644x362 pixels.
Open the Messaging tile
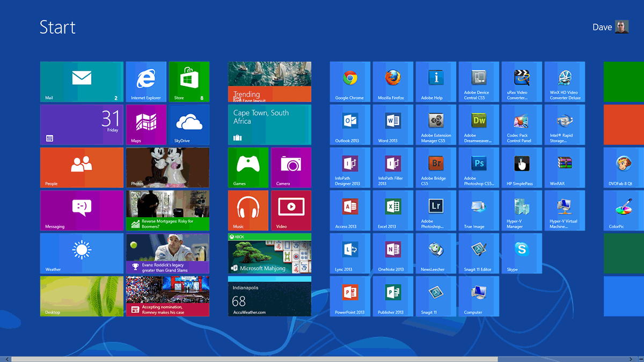coord(82,210)
